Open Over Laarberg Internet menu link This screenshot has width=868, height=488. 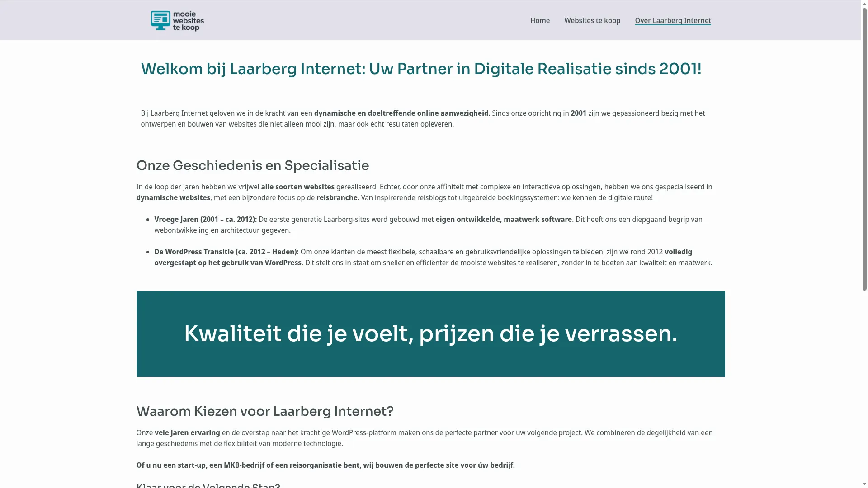tap(673, 20)
